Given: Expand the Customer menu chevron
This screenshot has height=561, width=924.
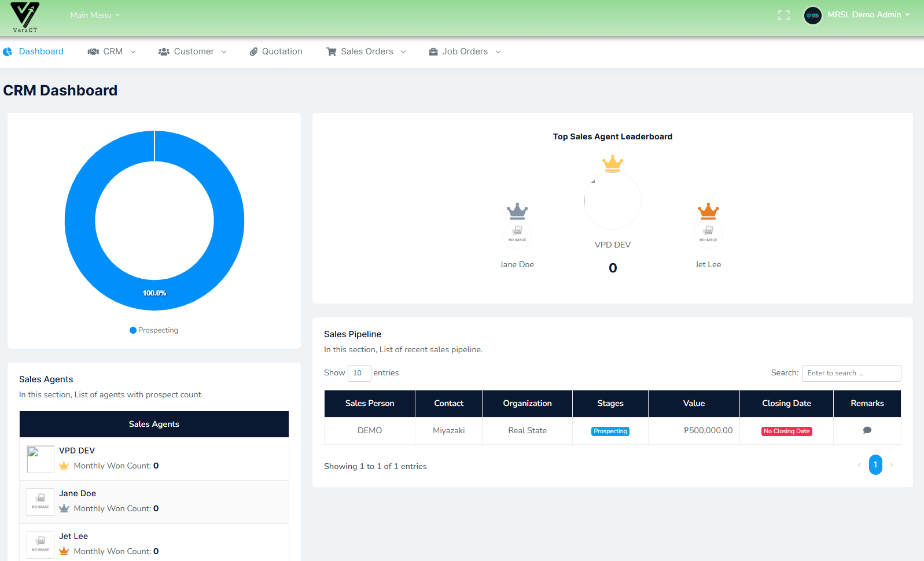Looking at the screenshot, I should point(224,51).
